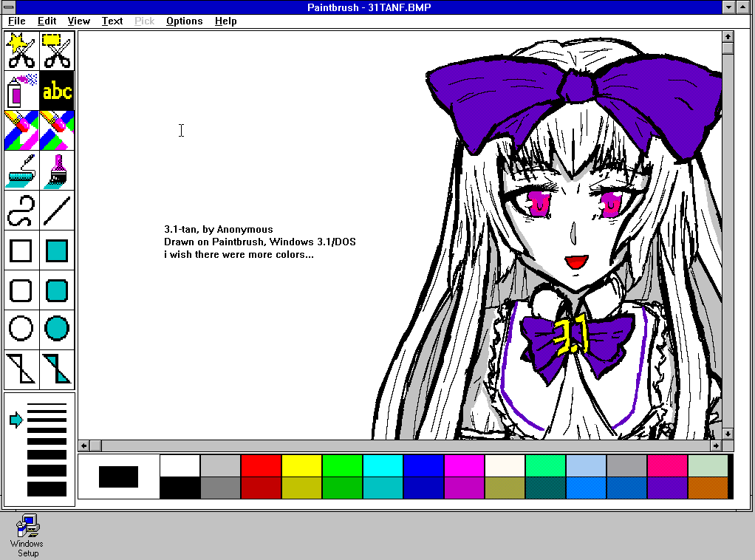Select the Paint Roller fill tool
Screen dimensions: 755x560
tap(21, 171)
